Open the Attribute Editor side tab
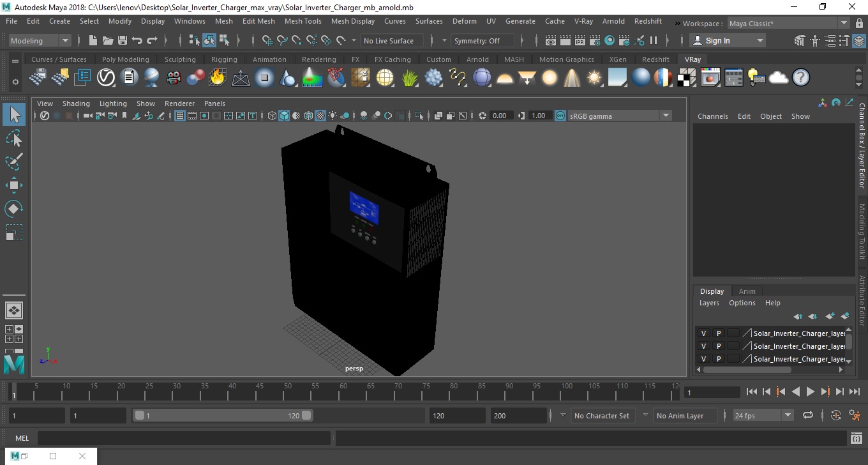The image size is (868, 465). pos(862,301)
